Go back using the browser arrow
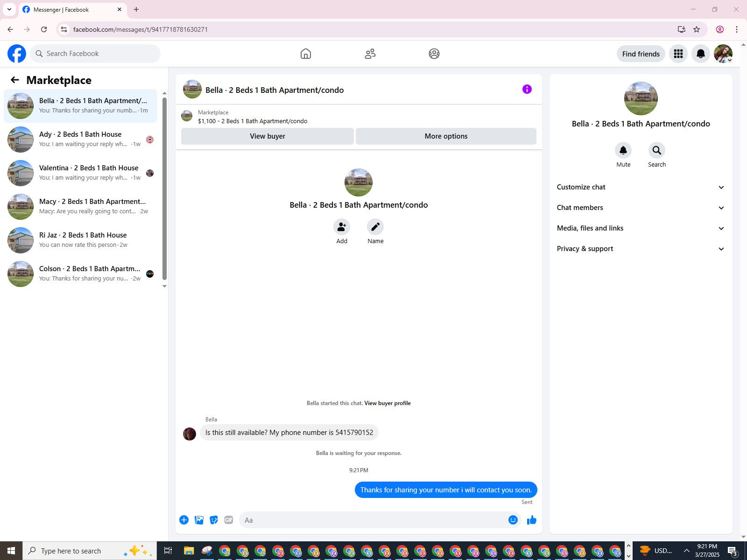Screen dimensions: 747x560 [x=10, y=29]
